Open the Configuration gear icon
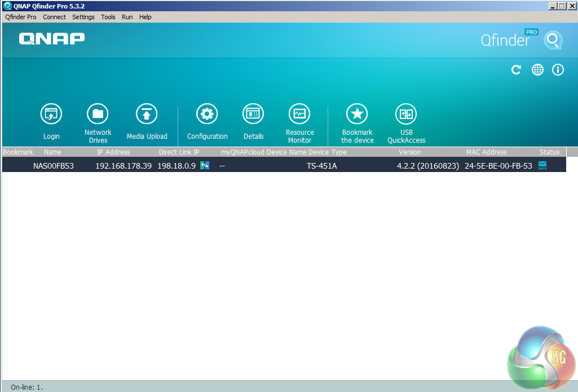 pyautogui.click(x=207, y=114)
